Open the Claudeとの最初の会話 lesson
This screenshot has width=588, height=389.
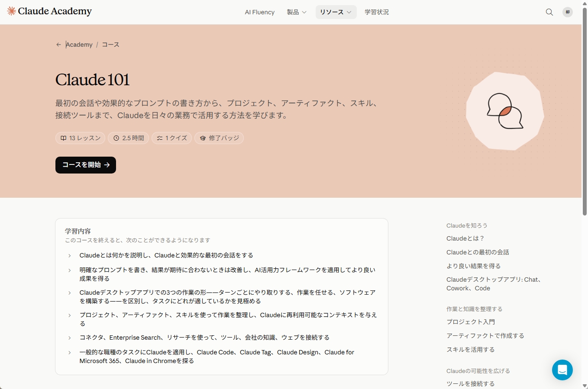(478, 252)
